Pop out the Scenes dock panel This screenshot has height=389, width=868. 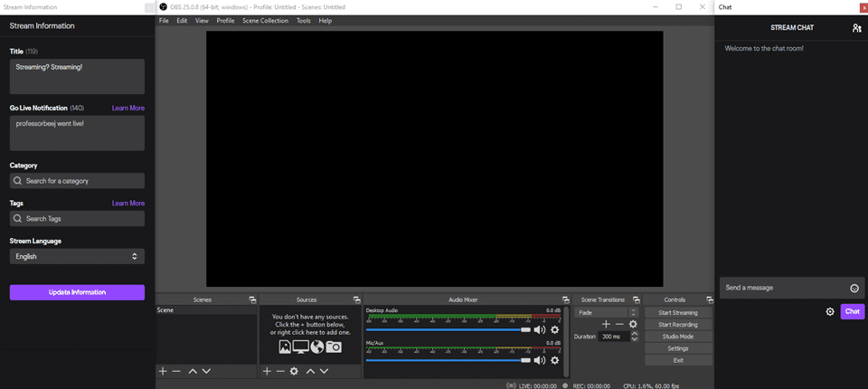[252, 299]
